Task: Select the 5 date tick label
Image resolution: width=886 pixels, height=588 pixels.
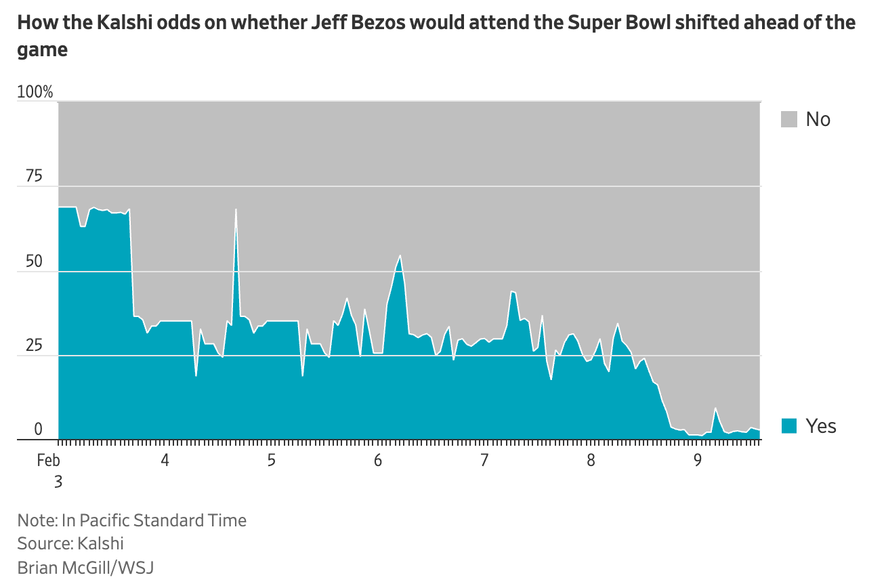Action: (271, 461)
